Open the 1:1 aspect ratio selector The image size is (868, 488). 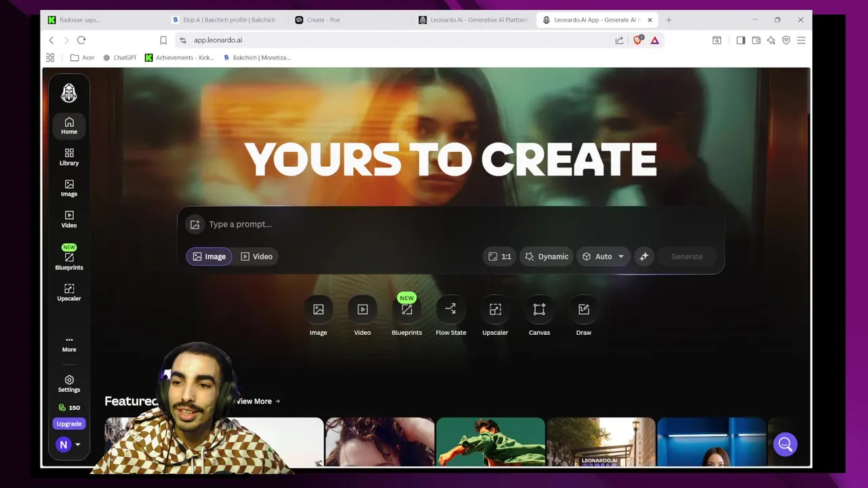(x=500, y=256)
